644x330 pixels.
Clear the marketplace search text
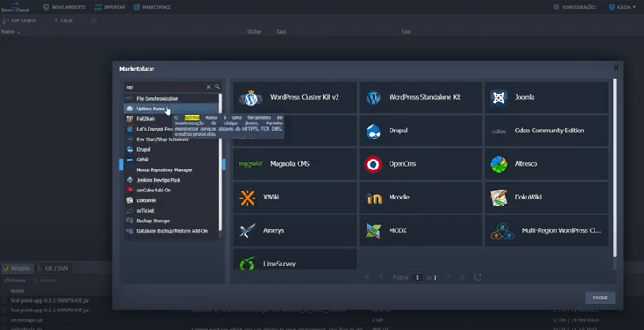pyautogui.click(x=208, y=86)
